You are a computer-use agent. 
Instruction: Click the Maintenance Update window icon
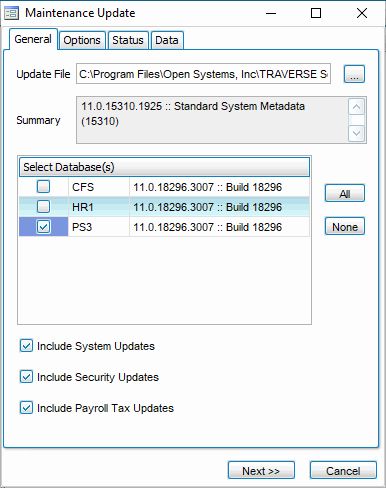click(11, 13)
